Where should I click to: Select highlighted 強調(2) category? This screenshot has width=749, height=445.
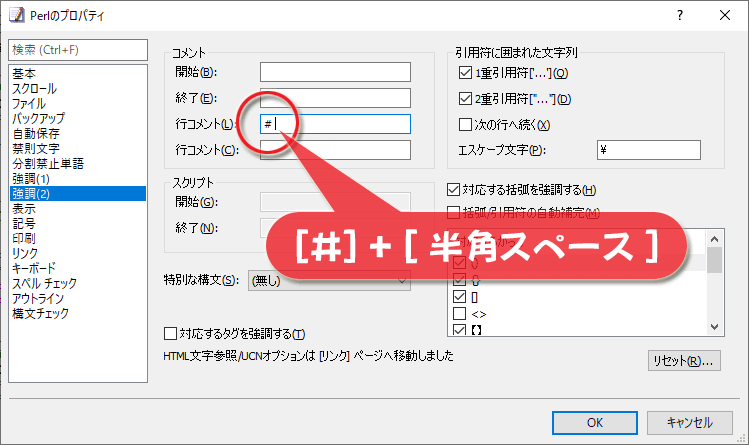[78, 193]
